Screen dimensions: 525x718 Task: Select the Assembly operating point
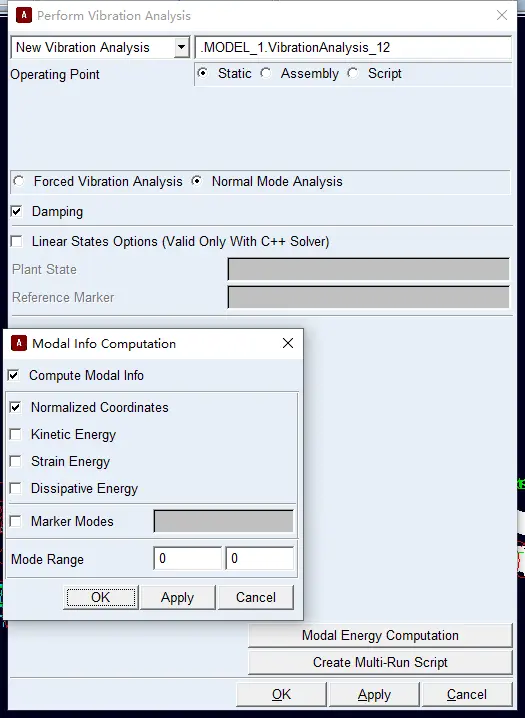pos(266,73)
